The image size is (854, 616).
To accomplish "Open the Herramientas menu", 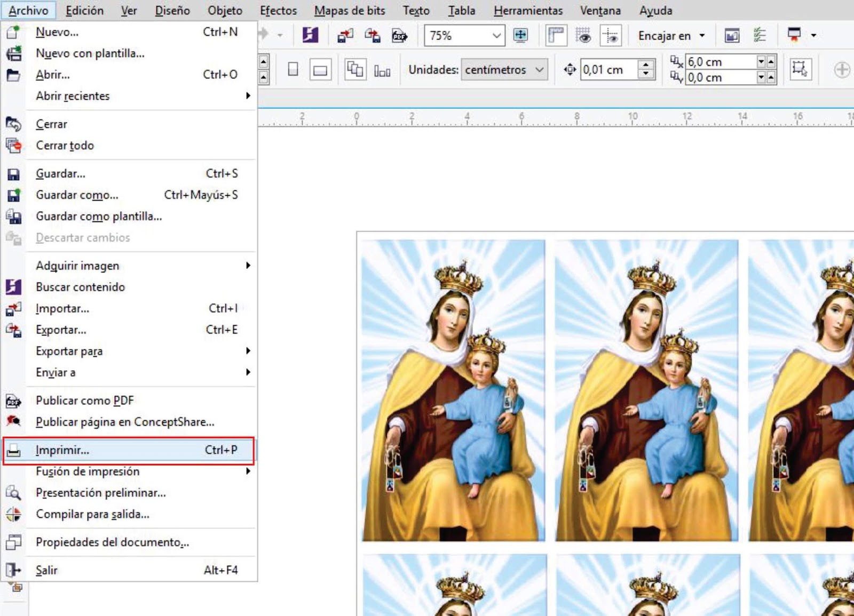I will tap(528, 11).
